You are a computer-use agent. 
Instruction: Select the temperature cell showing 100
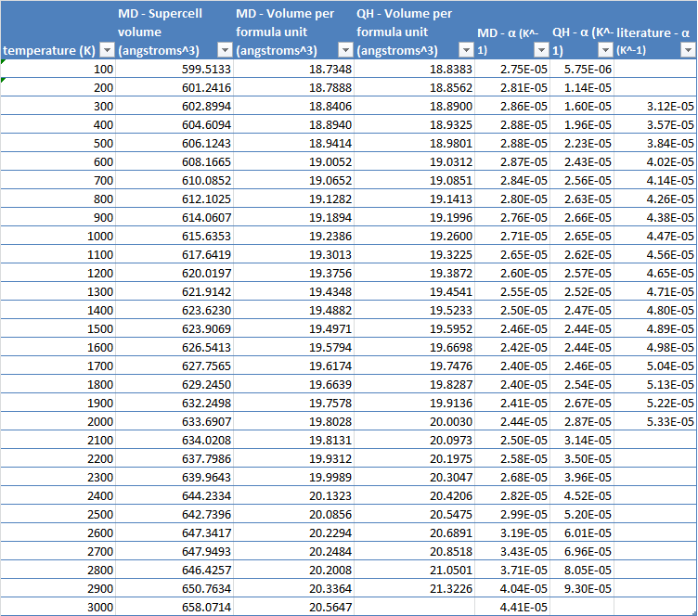[x=58, y=69]
